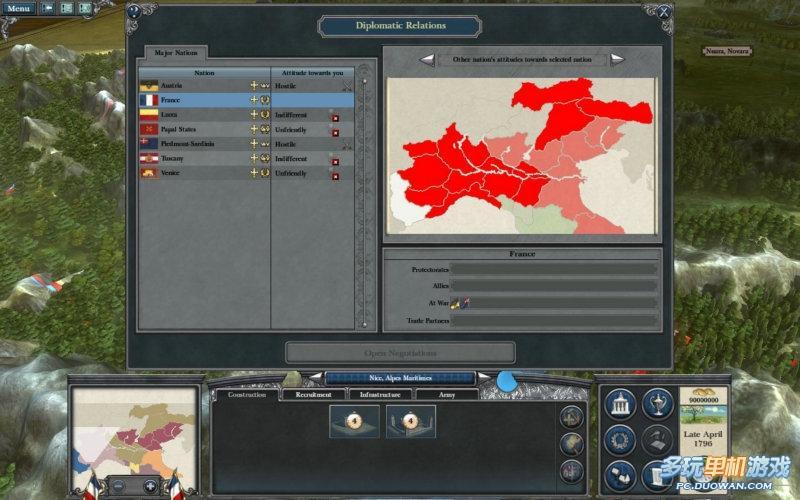800x500 pixels.
Task: Click the Late April 1796 date display
Action: pos(703,439)
